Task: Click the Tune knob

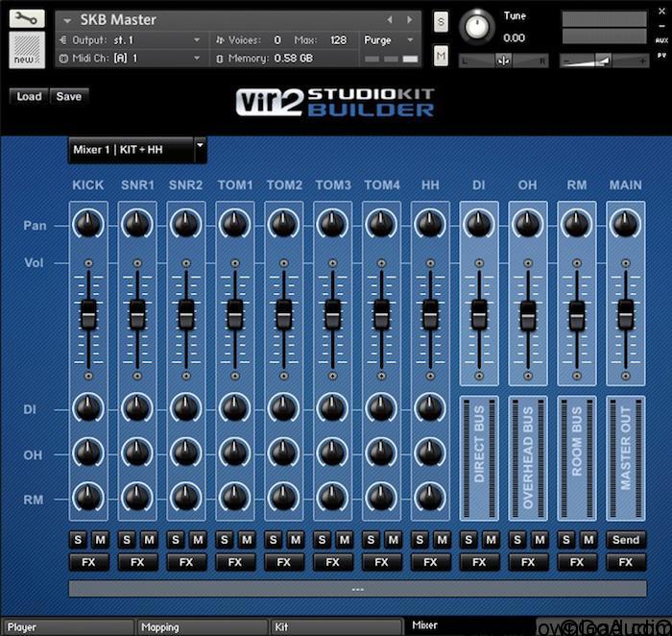Action: tap(476, 27)
